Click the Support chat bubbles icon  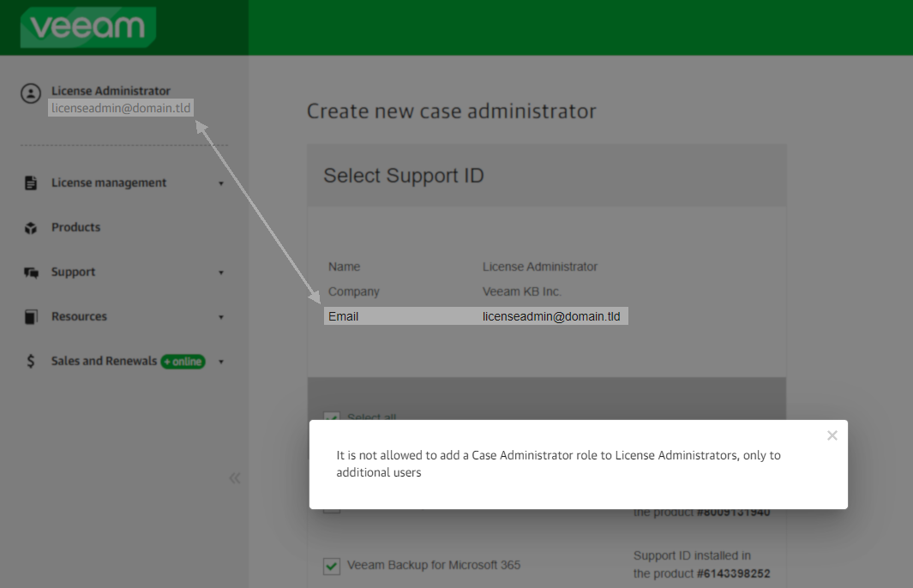31,273
